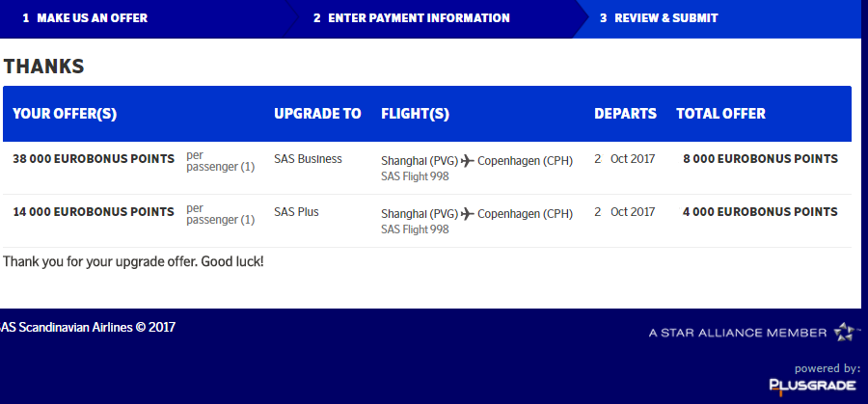Viewport: 868px width, 404px height.
Task: Click the Plusgrade logo
Action: [x=812, y=386]
